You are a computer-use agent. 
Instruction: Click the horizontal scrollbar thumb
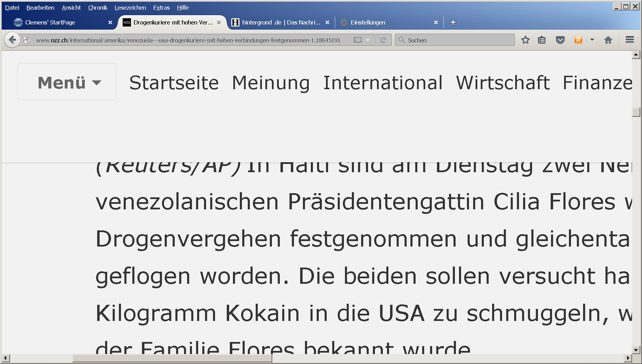pos(172,358)
